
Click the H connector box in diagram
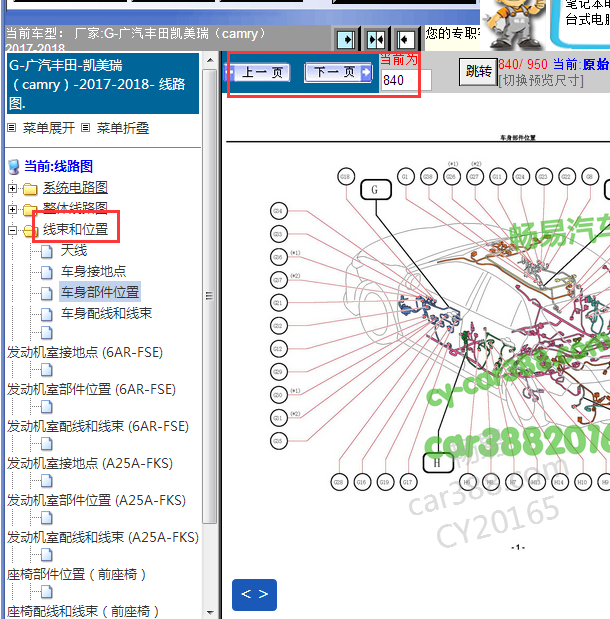coord(438,463)
